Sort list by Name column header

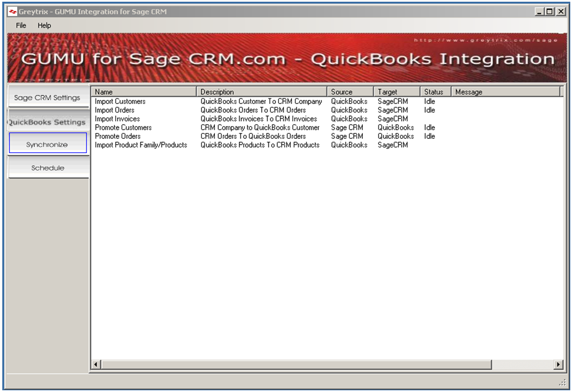point(143,92)
